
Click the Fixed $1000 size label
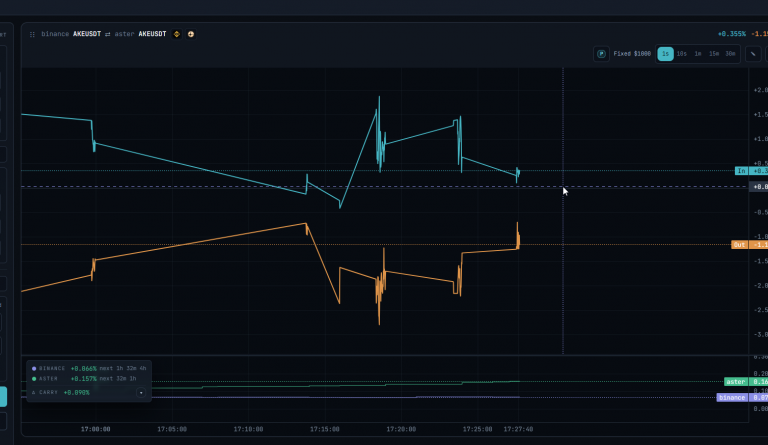point(632,54)
